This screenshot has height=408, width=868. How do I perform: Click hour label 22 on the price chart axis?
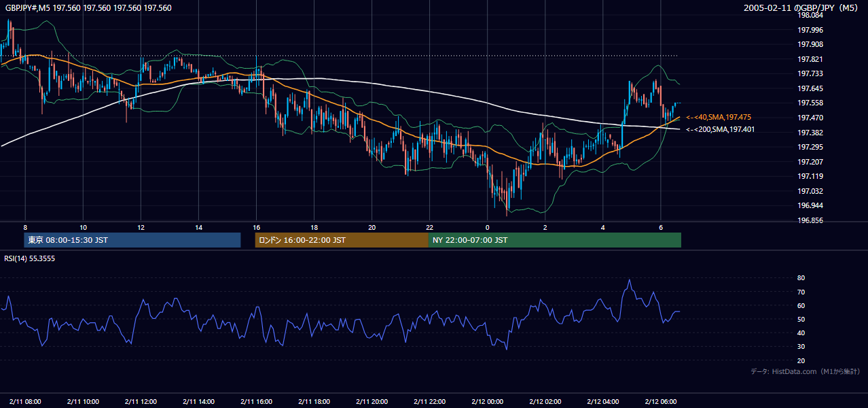pos(429,227)
